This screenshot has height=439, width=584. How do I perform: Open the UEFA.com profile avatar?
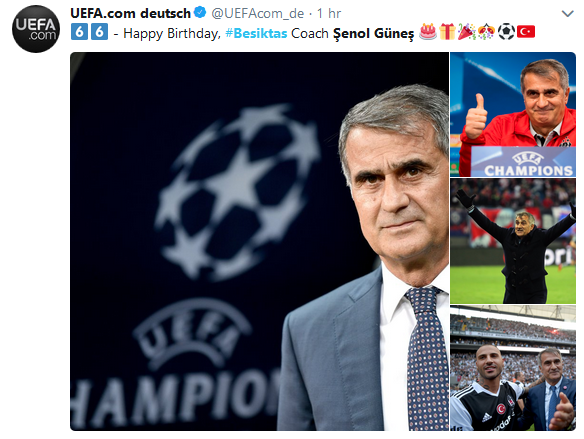point(36,29)
